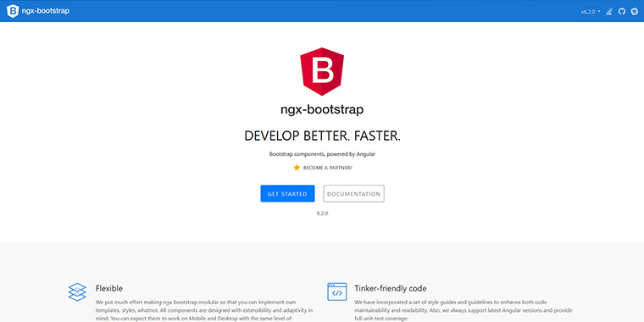Click the ngx-bootstrap navbar brand text
Viewport: 644px width, 322px height.
click(x=45, y=11)
